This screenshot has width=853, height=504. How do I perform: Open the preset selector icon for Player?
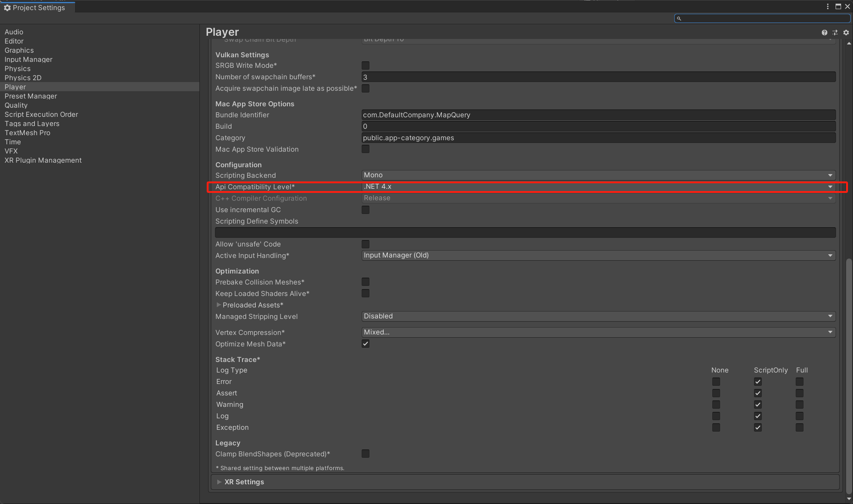pos(835,33)
